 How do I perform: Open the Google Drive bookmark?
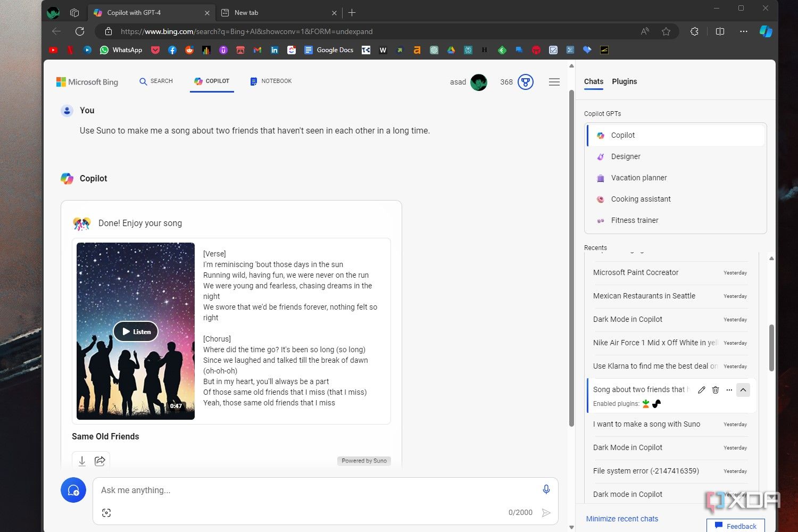pos(451,50)
